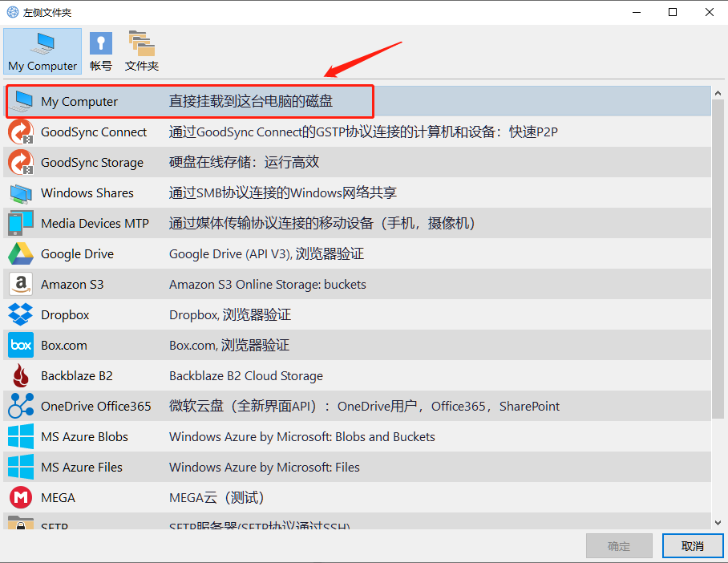Select MS Azure Blobs entry name
Viewport: 728px width, 563px height.
pyautogui.click(x=84, y=436)
